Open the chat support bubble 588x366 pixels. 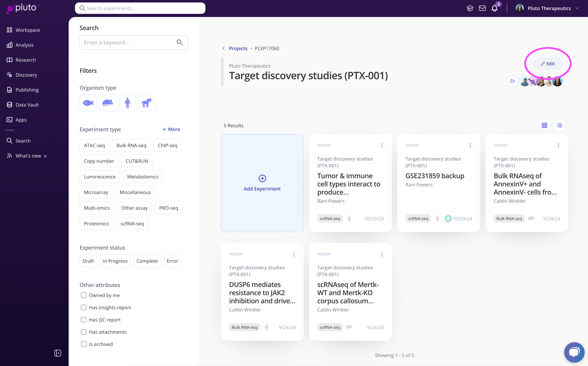(x=574, y=352)
